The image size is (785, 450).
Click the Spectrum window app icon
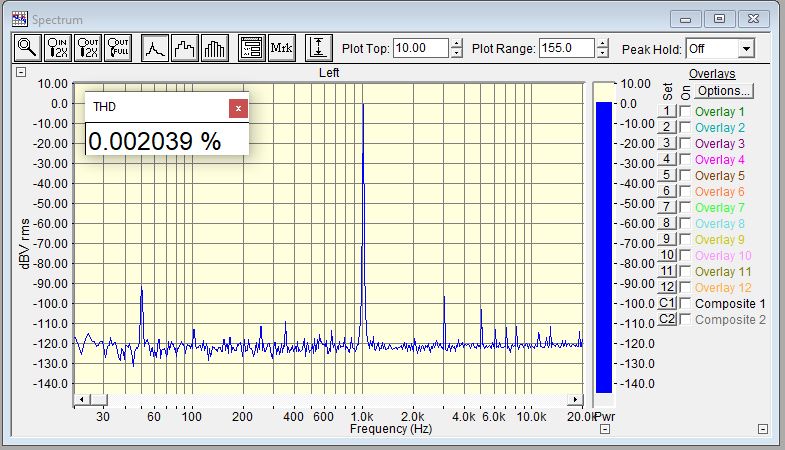[x=20, y=20]
